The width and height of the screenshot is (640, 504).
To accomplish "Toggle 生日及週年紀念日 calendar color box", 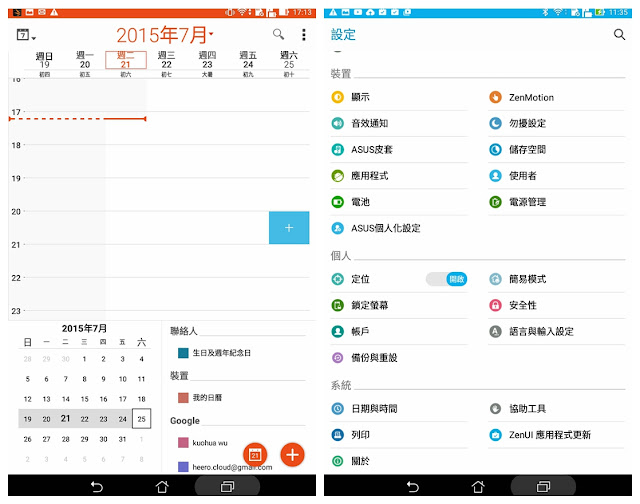I will (183, 353).
